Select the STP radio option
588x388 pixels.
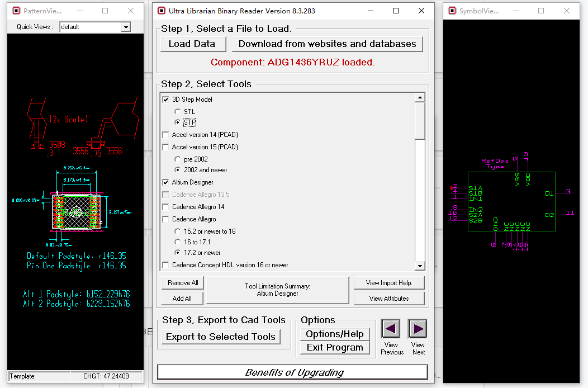[177, 122]
